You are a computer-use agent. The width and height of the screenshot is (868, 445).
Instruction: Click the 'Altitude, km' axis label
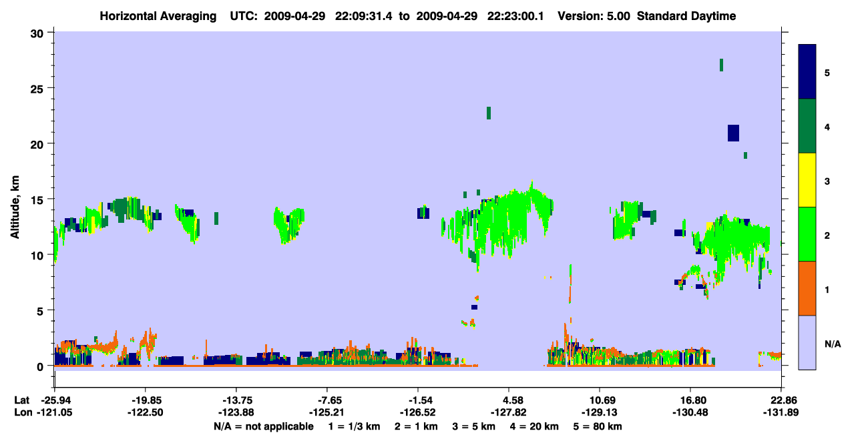(x=15, y=208)
